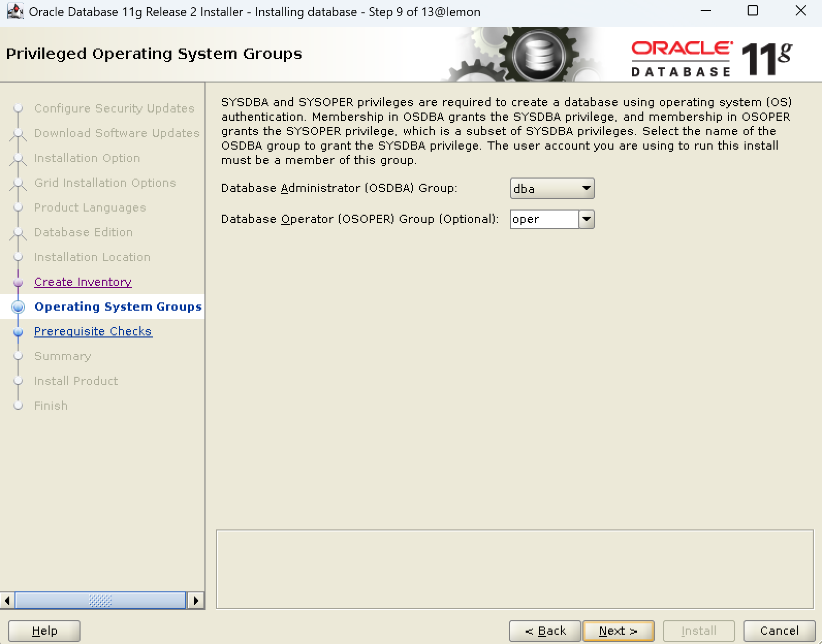
Task: Click the sidebar horizontal scrollbar thumb
Action: (x=100, y=601)
